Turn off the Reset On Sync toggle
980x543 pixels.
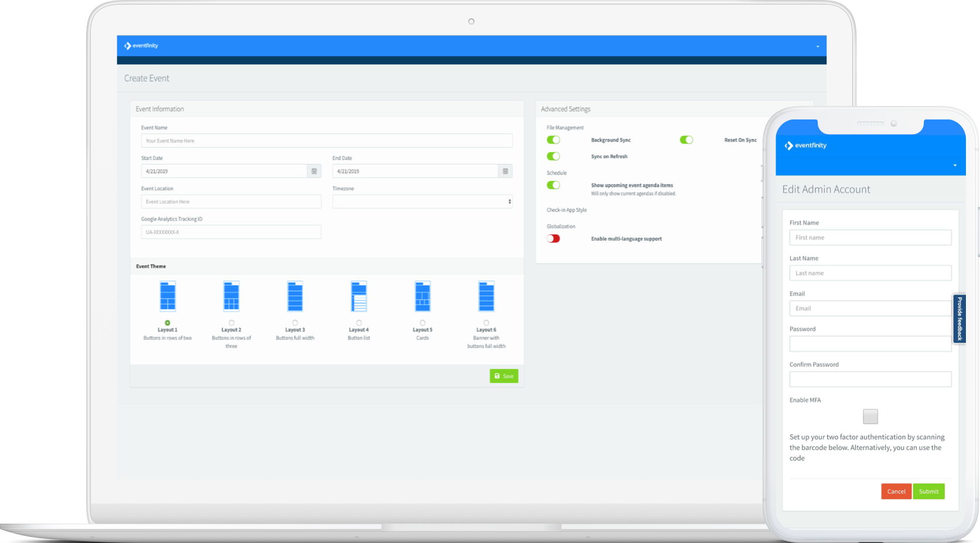click(687, 140)
